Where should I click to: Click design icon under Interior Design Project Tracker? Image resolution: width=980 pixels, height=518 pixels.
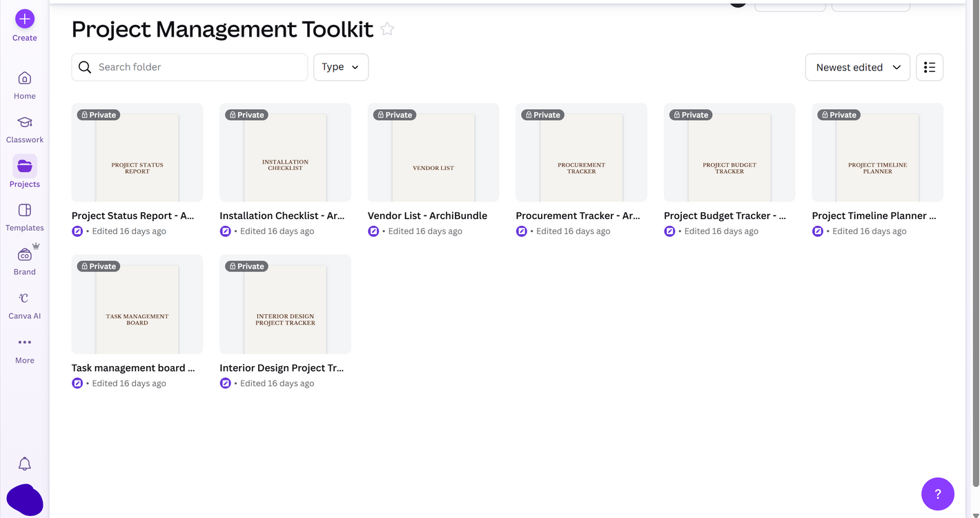coord(225,383)
